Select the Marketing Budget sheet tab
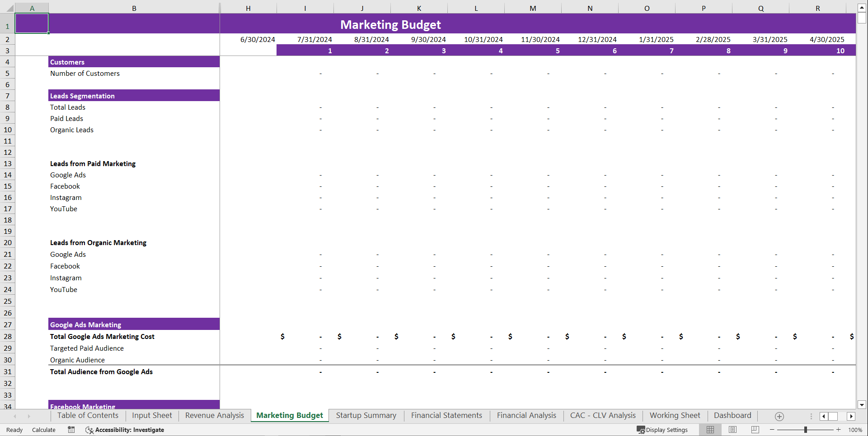 [290, 415]
